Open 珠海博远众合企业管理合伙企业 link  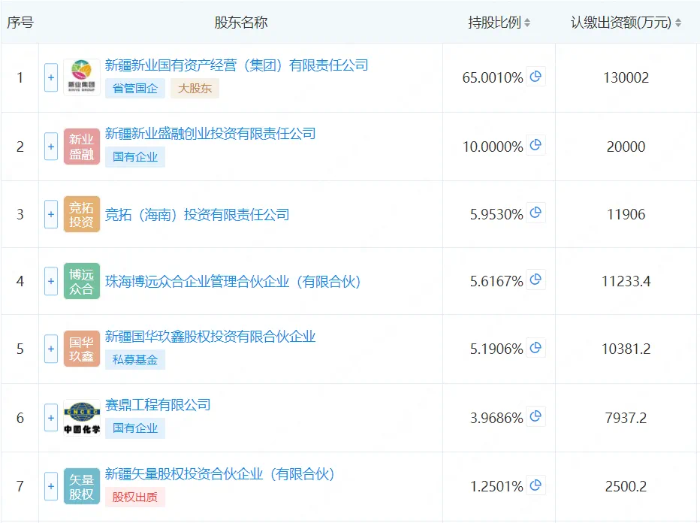[233, 282]
